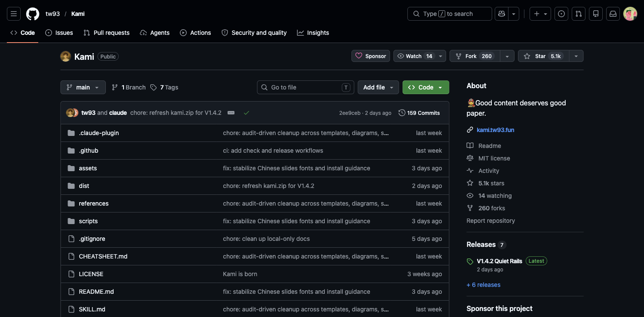644x317 pixels.
Task: Open the V1.4.2 Quiet Rails release
Action: [499, 261]
